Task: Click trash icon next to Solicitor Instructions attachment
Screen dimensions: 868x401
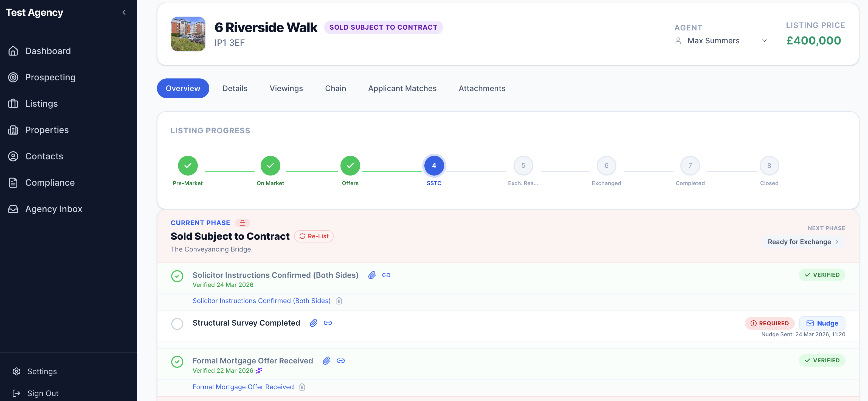Action: click(x=339, y=301)
